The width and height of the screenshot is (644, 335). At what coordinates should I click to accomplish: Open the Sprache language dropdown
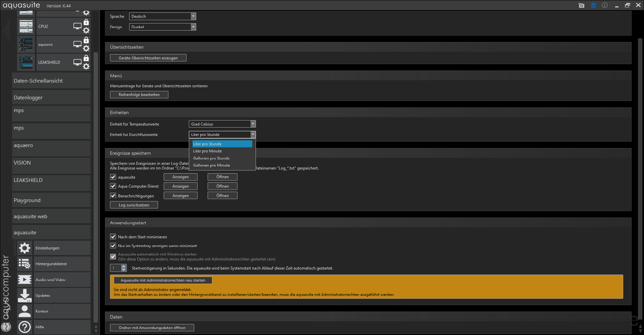point(162,16)
